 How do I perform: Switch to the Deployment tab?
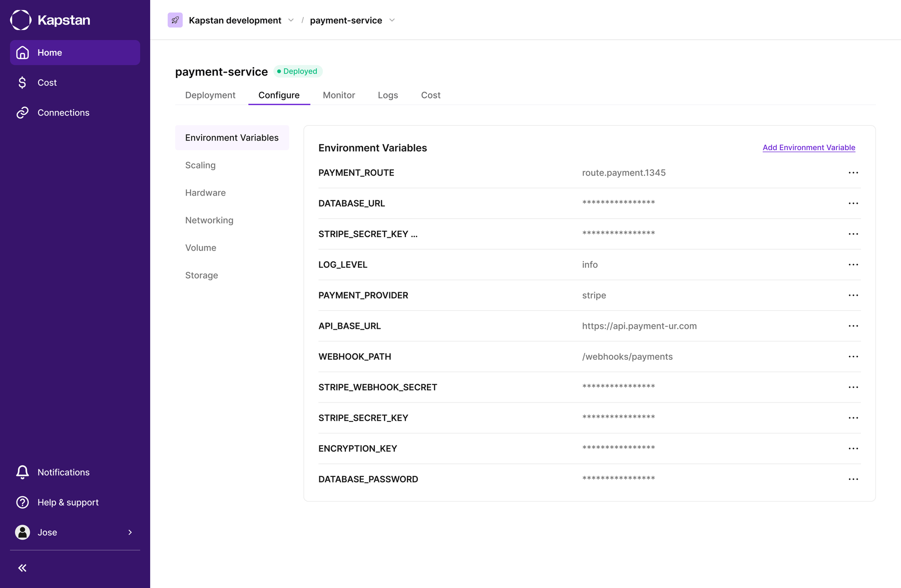click(210, 95)
